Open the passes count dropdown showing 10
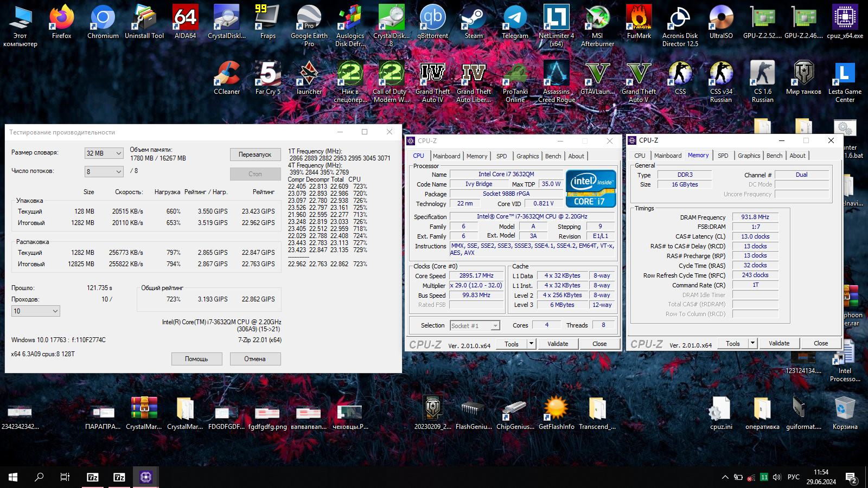 coord(36,311)
